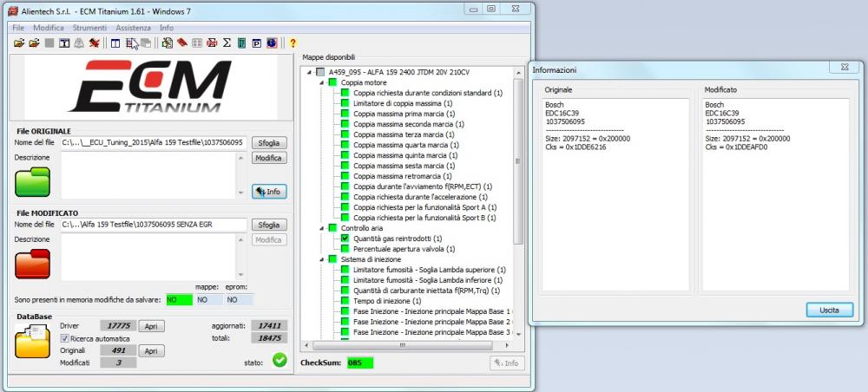The height and width of the screenshot is (392, 868).
Task: Click the globe icon in the toolbar
Action: click(272, 42)
